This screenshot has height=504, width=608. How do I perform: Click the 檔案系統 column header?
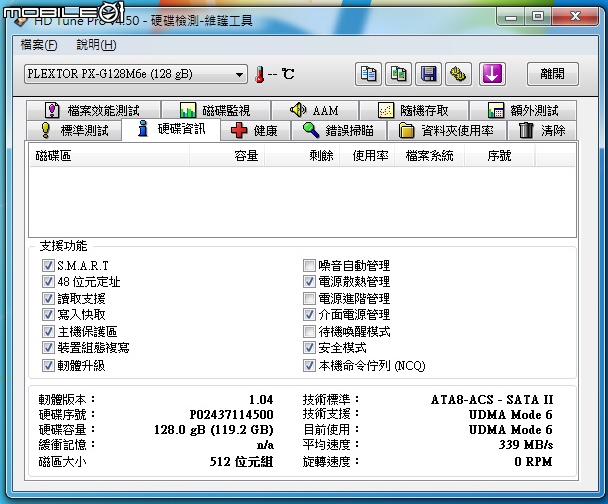point(429,156)
